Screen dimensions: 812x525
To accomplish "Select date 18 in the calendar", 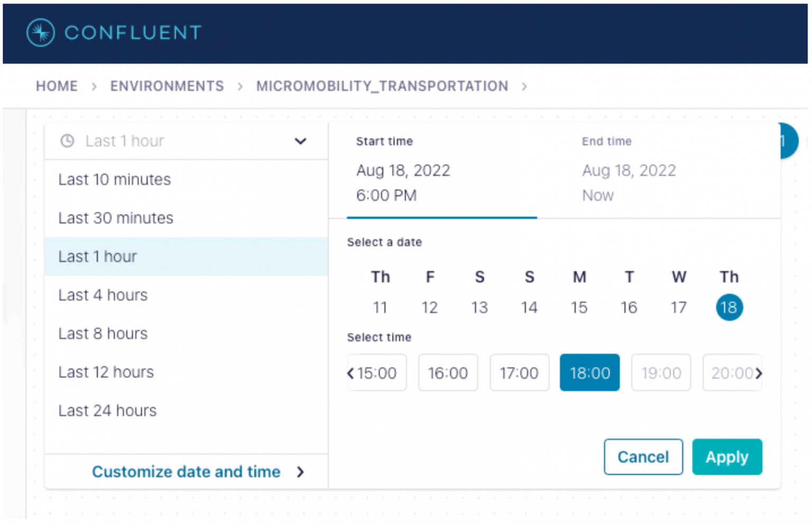I will (x=729, y=307).
